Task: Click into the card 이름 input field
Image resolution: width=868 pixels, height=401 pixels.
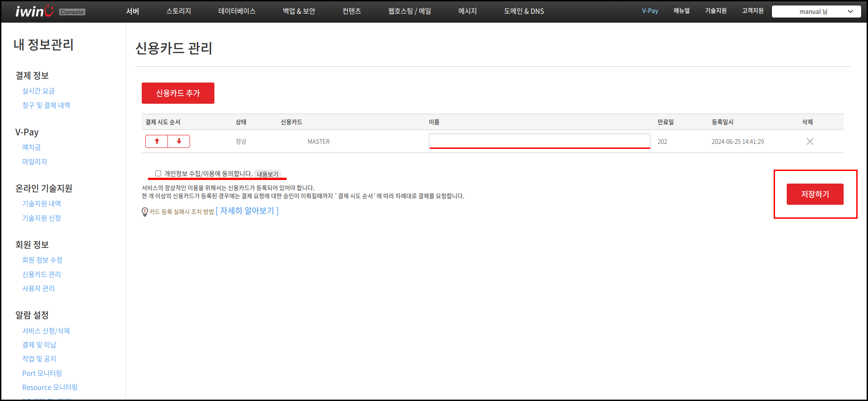Action: point(539,141)
